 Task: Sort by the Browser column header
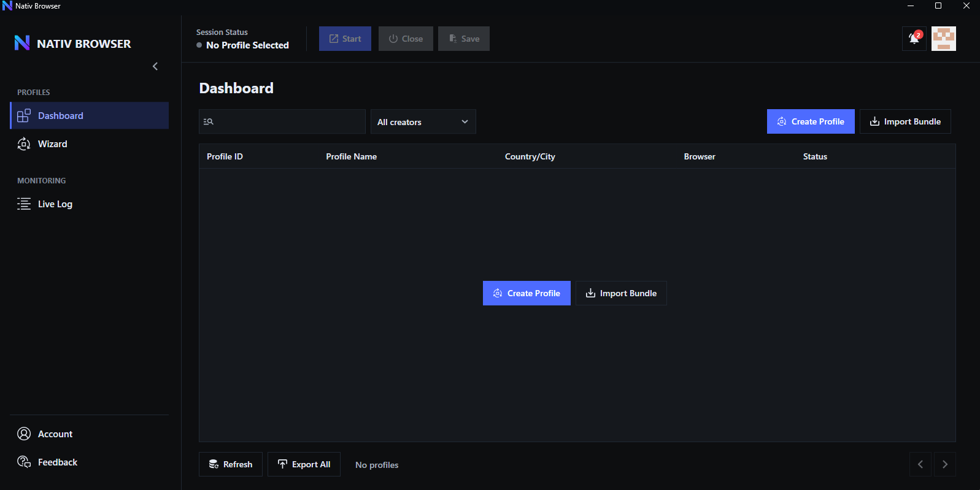click(x=700, y=156)
